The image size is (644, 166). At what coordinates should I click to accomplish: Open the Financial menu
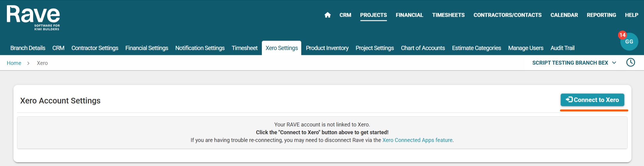point(409,15)
